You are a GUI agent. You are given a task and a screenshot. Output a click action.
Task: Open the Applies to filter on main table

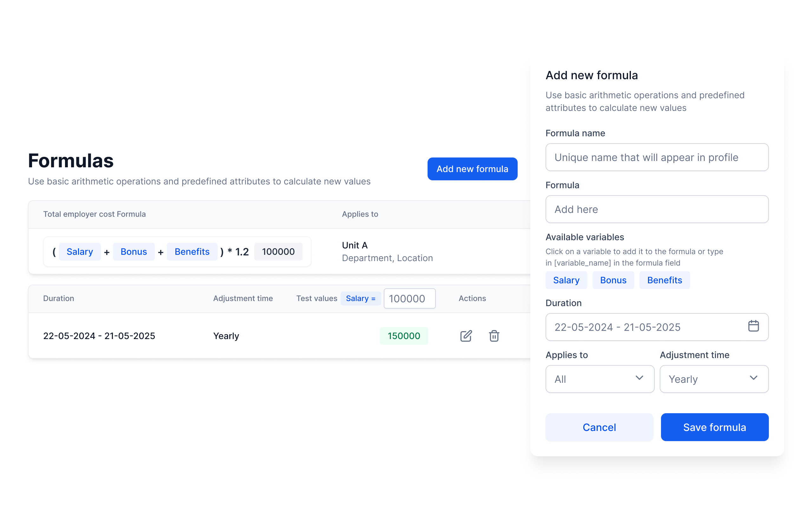click(360, 214)
